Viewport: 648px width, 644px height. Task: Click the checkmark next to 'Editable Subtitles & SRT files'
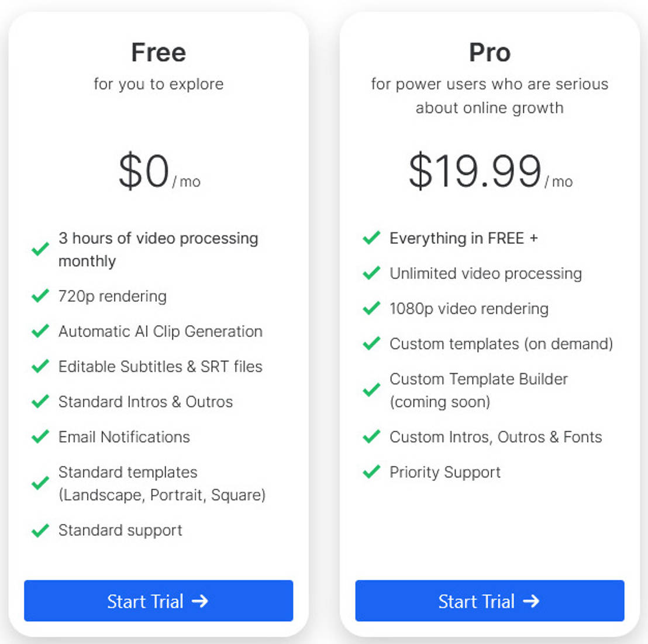click(40, 366)
